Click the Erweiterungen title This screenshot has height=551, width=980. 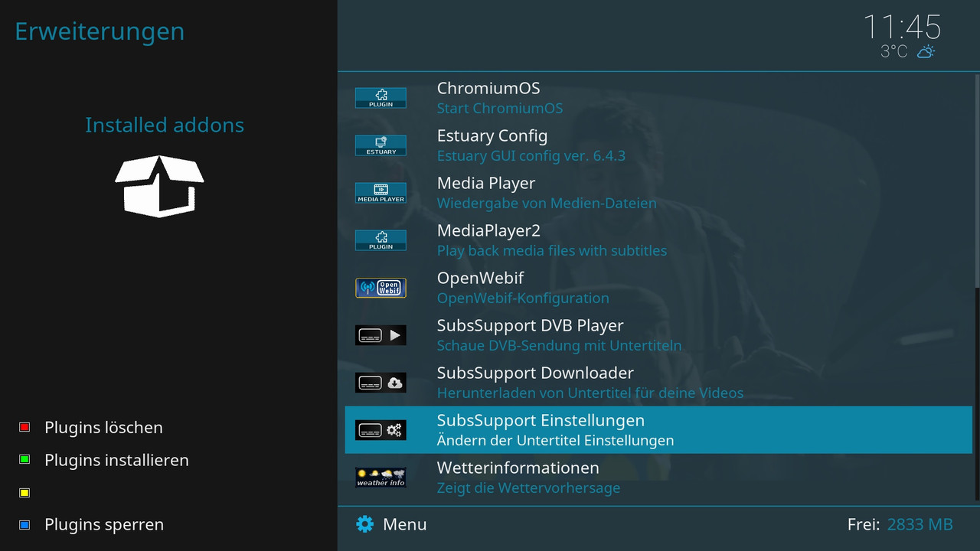100,31
